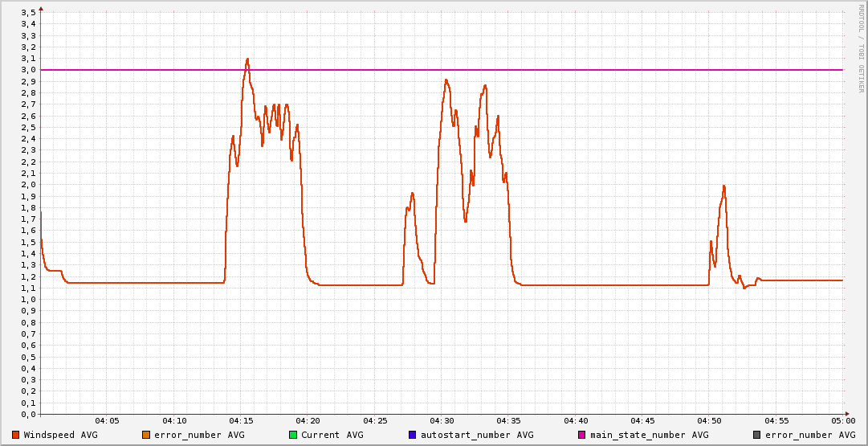The image size is (868, 446).
Task: Select 'error_number AVG' label beside gray swatch
Action: click(810, 435)
